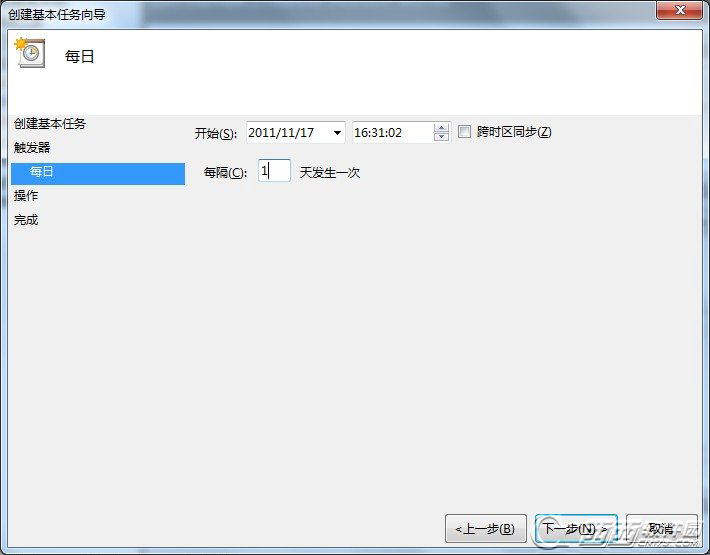Go to 操作 step in sidebar
The width and height of the screenshot is (710, 555).
[26, 196]
